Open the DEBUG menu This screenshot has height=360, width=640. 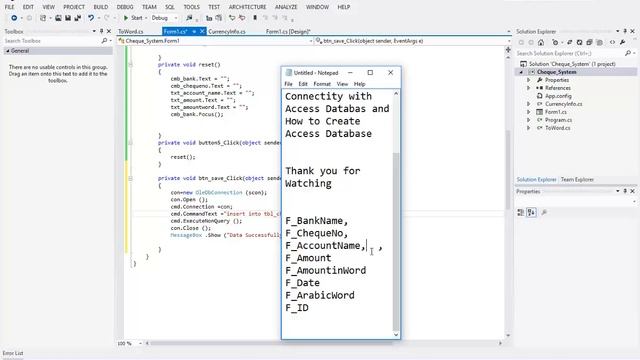(125, 7)
